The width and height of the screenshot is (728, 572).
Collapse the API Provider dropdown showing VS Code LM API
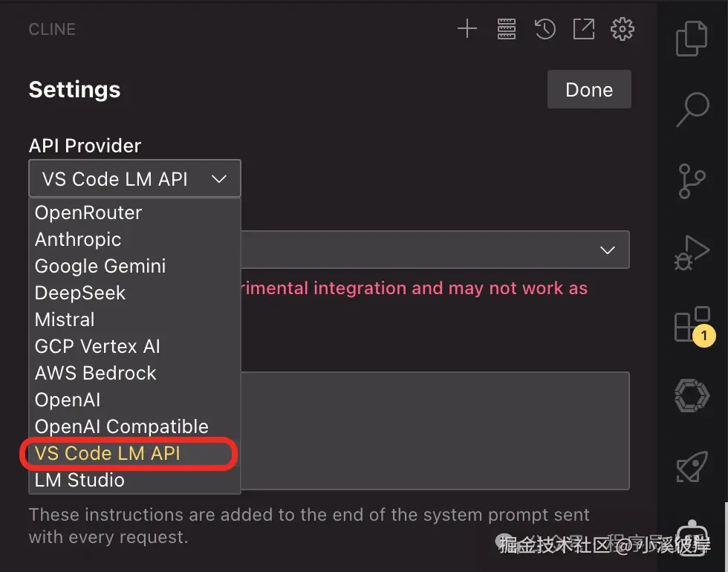pyautogui.click(x=134, y=179)
